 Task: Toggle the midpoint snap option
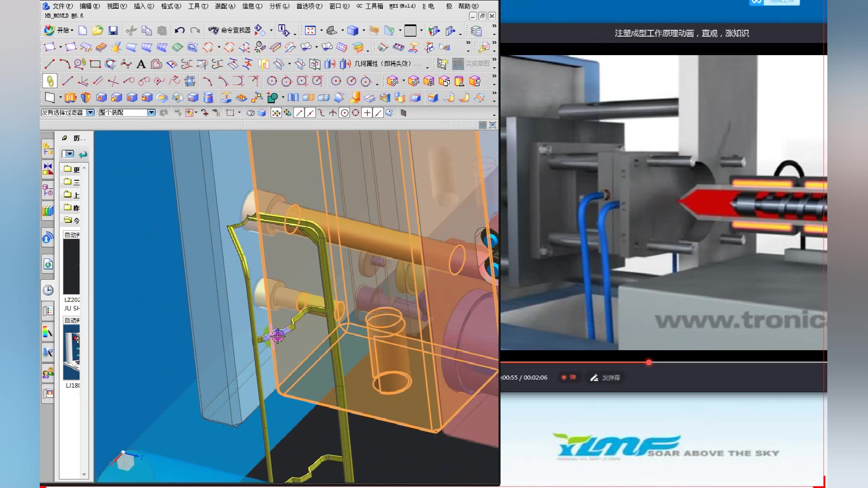point(310,113)
